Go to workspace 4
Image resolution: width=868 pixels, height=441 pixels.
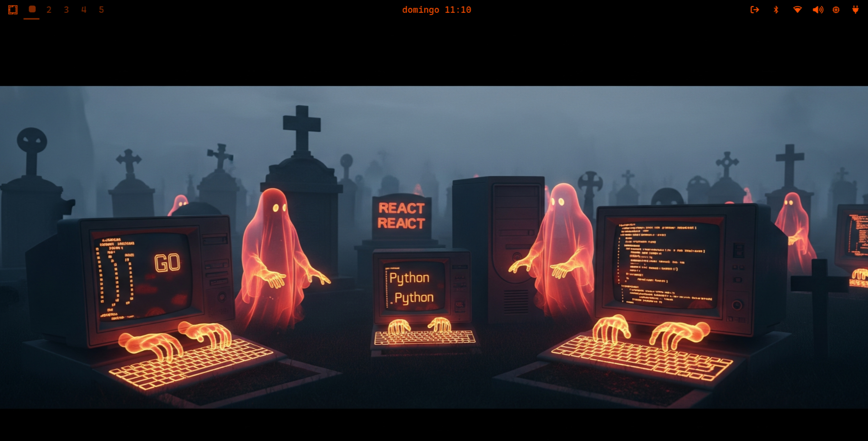pyautogui.click(x=84, y=10)
